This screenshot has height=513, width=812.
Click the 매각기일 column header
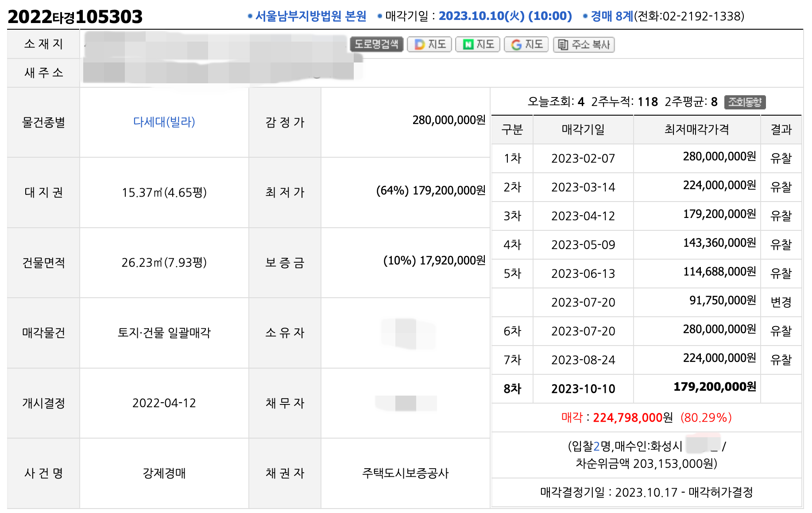click(583, 129)
